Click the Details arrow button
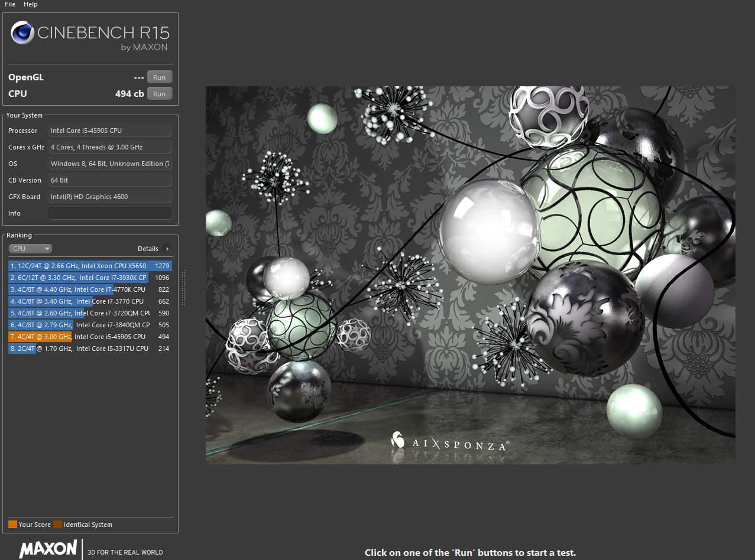 point(167,249)
